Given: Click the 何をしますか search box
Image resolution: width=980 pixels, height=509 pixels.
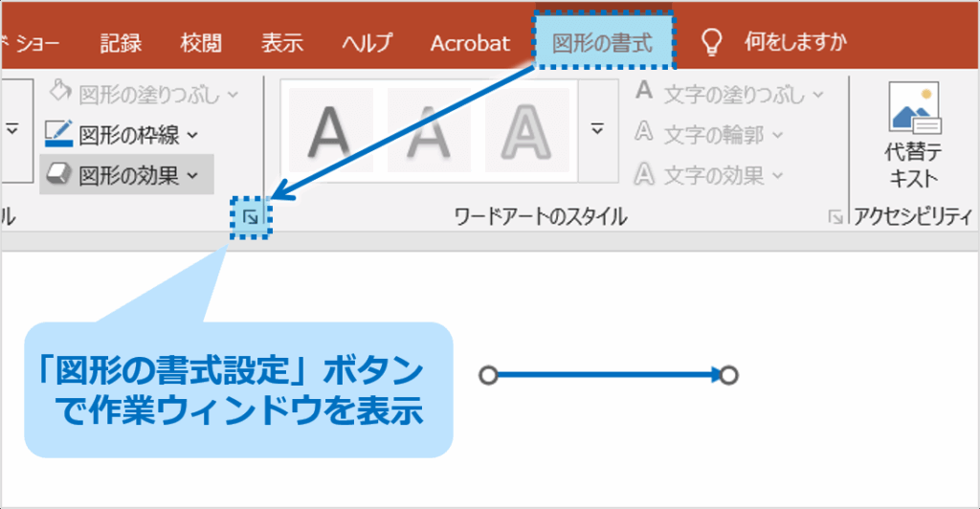Looking at the screenshot, I should 788,43.
